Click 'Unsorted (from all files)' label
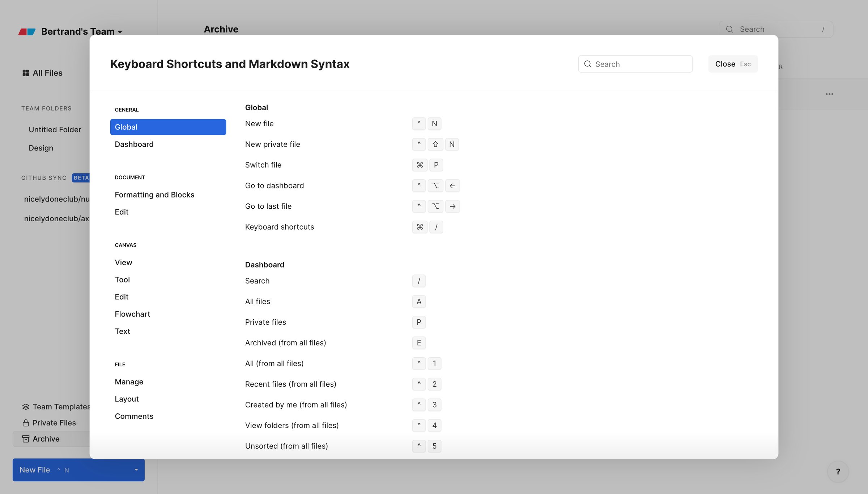 coord(286,446)
